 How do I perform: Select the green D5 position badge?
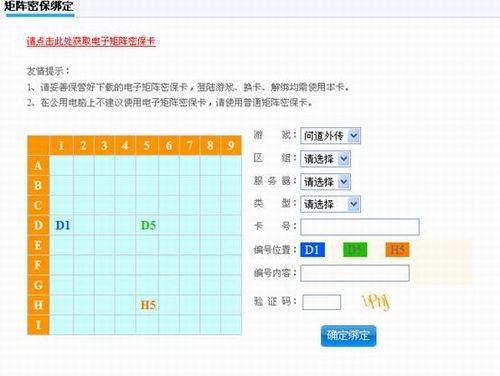[355, 250]
